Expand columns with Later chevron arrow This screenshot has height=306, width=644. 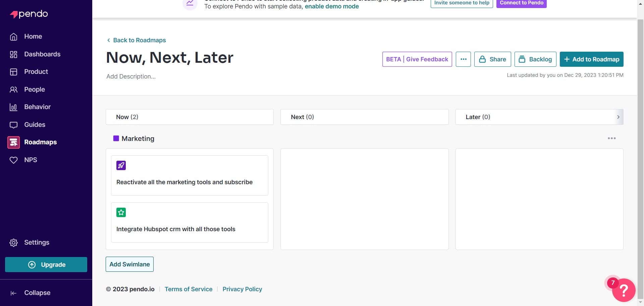pyautogui.click(x=618, y=117)
